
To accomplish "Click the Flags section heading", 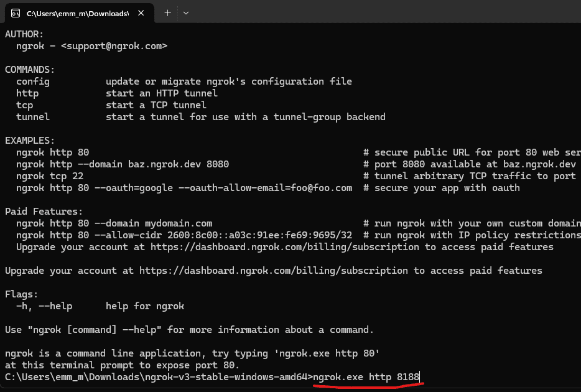I will pos(21,294).
